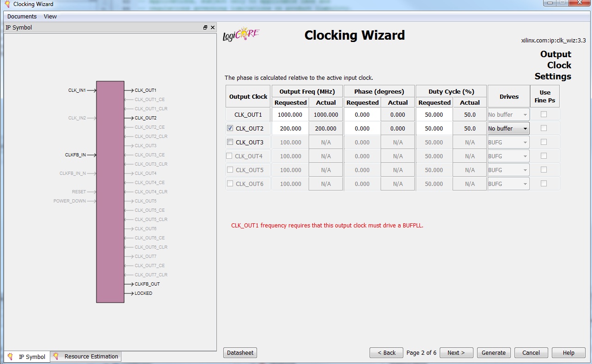Switch to the Resource Estimation tab
This screenshot has height=364, width=592.
(x=85, y=356)
